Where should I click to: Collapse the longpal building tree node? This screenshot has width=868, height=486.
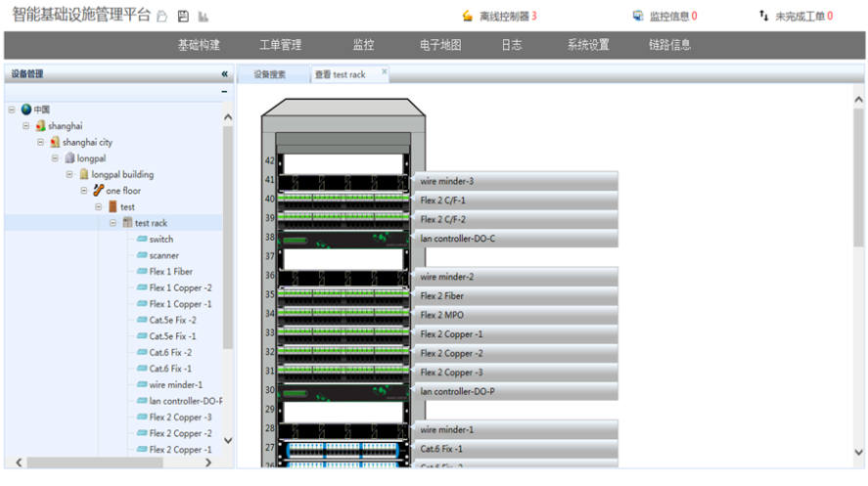point(70,174)
